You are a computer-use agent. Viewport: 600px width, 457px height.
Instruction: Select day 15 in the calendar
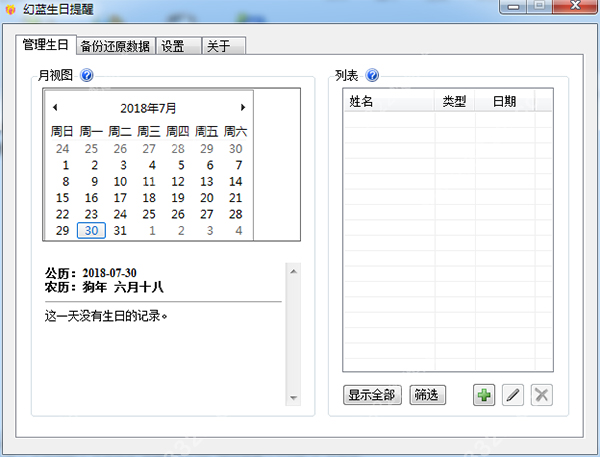pyautogui.click(x=62, y=197)
